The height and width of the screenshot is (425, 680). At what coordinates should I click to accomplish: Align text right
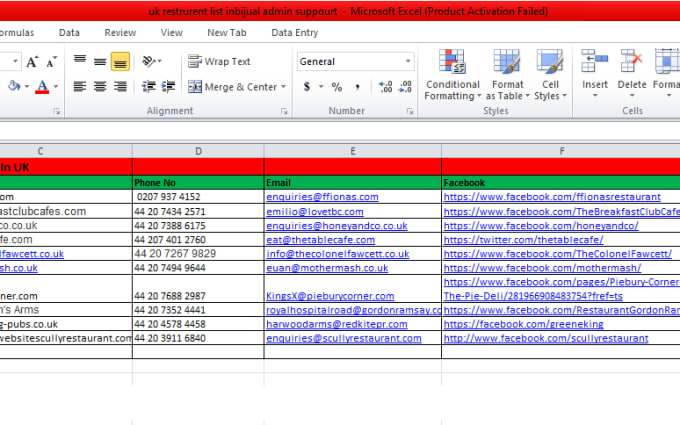click(x=120, y=87)
